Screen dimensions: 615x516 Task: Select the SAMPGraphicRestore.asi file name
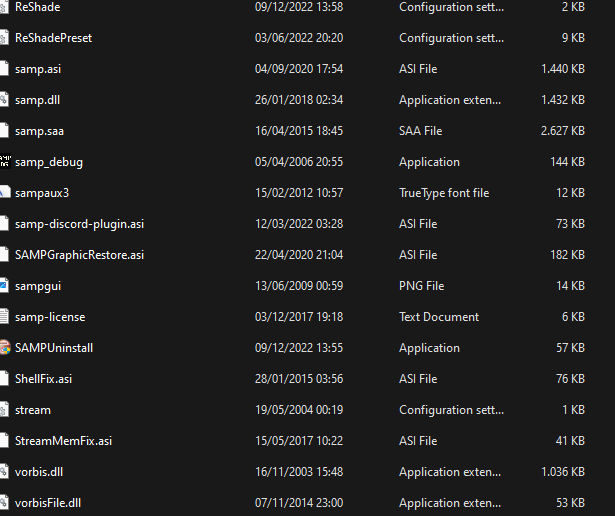click(79, 255)
